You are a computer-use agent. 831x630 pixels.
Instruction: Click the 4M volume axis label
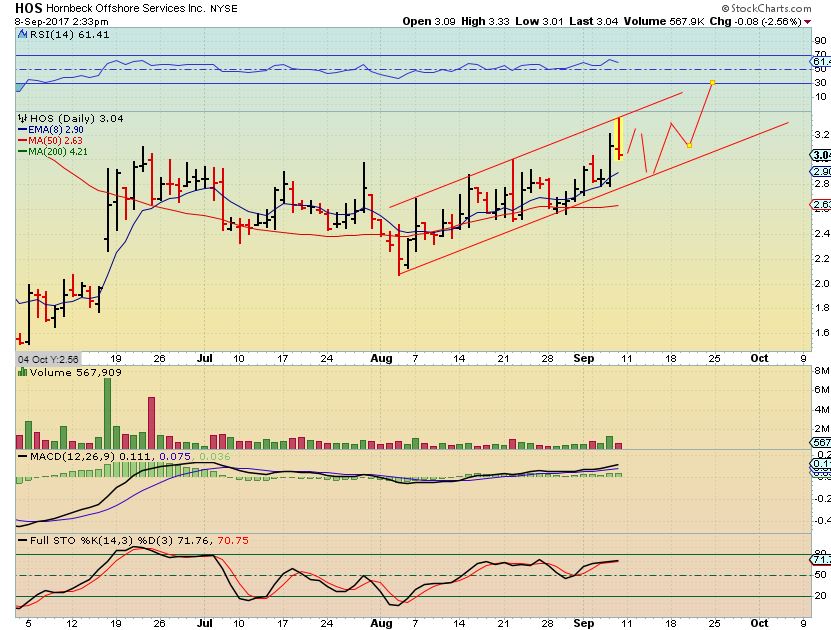click(821, 410)
